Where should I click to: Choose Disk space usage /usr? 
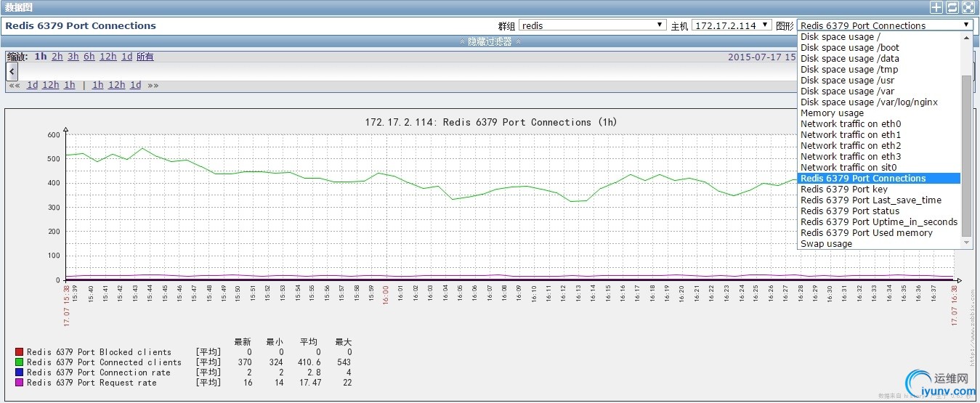(x=879, y=81)
